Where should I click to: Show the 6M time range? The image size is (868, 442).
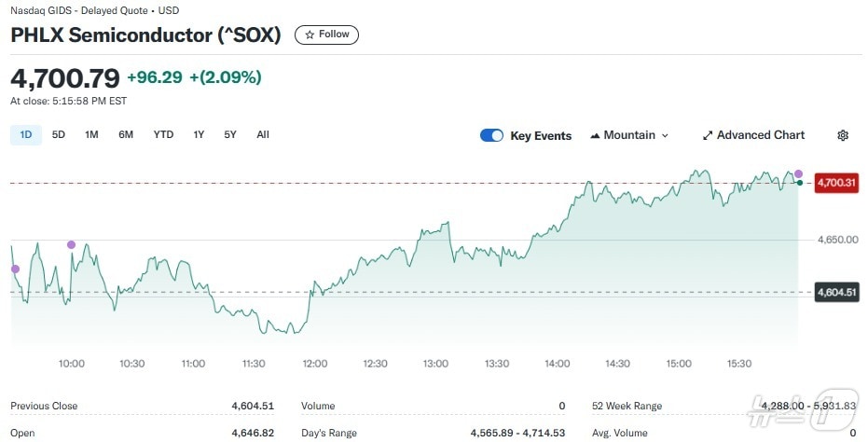(x=126, y=134)
